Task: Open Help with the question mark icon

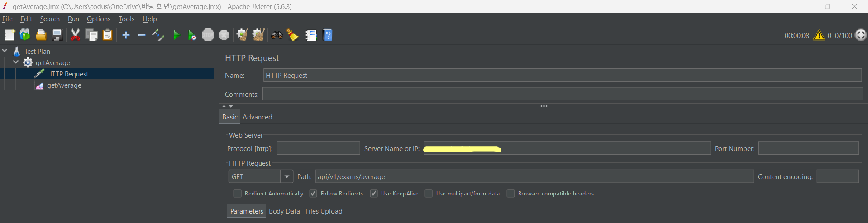Action: coord(328,35)
